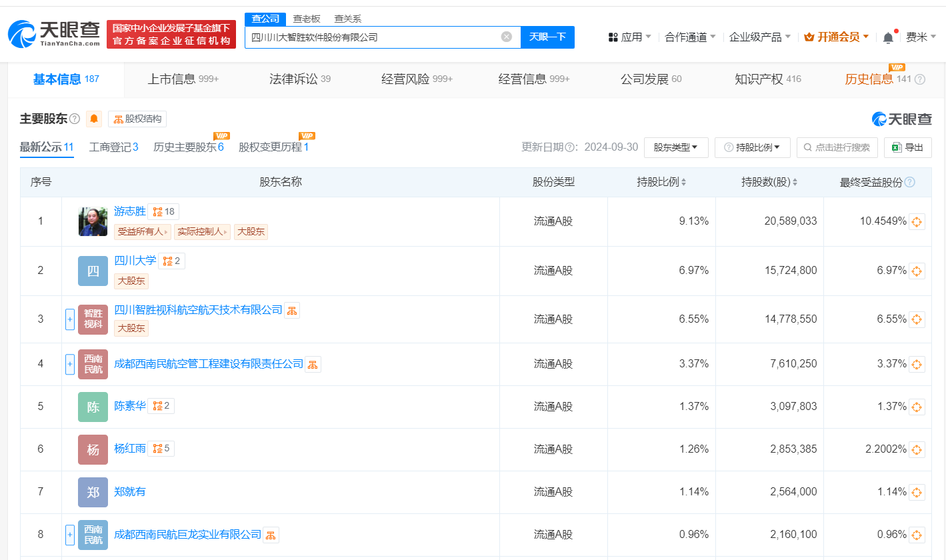The height and width of the screenshot is (560, 946).
Task: Open the 应用 dropdown menu
Action: 630,37
